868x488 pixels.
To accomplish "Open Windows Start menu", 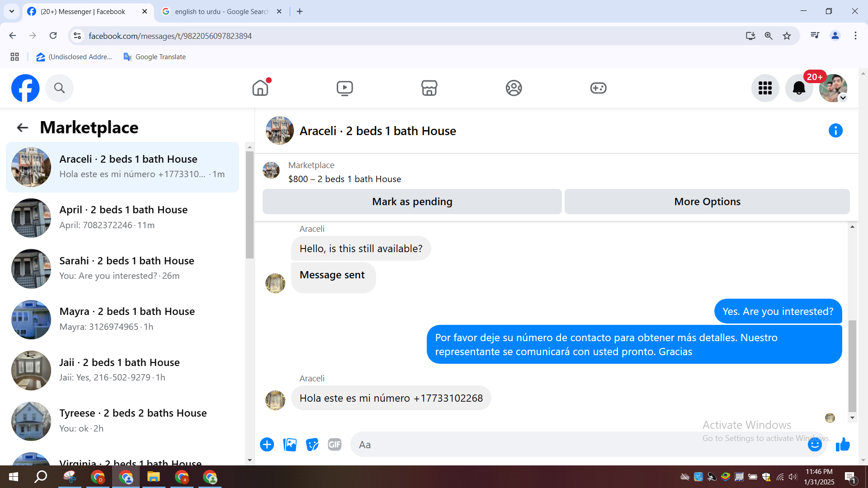I will tap(14, 477).
